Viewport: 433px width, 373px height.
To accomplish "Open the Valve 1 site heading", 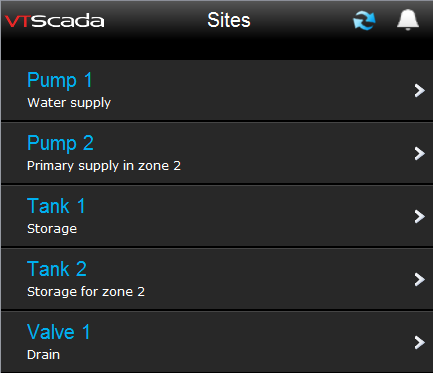I will point(58,332).
